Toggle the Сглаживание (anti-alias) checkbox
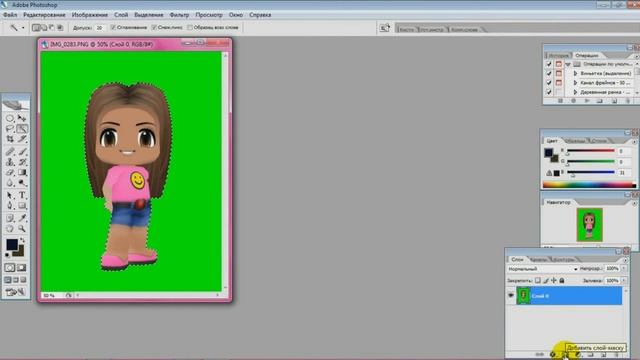Viewport: 640px width, 360px height. 113,27
